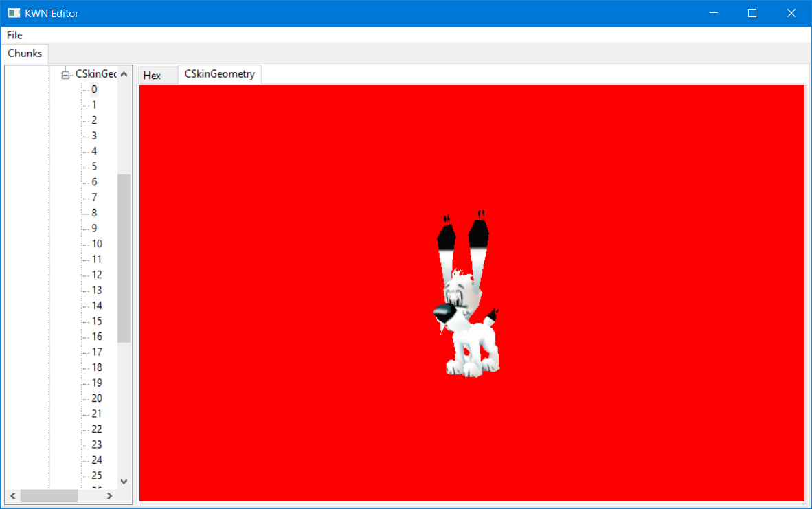
Task: Click the tree scroll down arrow
Action: click(124, 482)
